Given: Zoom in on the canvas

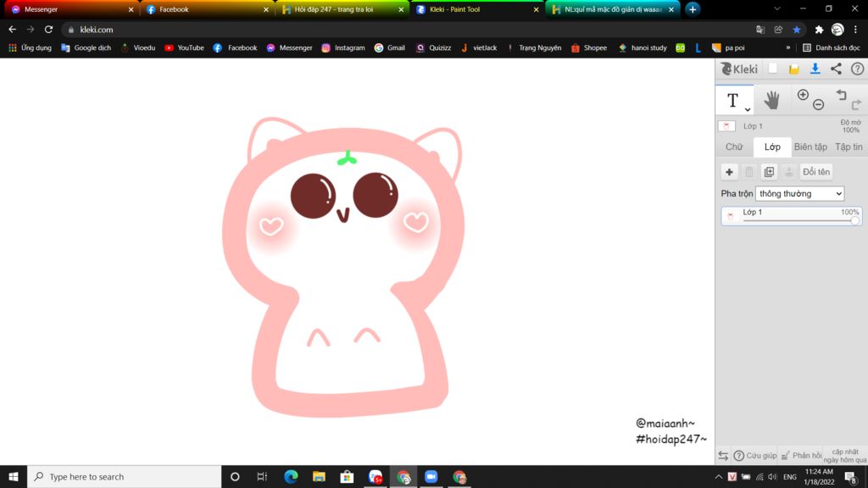Looking at the screenshot, I should click(803, 95).
